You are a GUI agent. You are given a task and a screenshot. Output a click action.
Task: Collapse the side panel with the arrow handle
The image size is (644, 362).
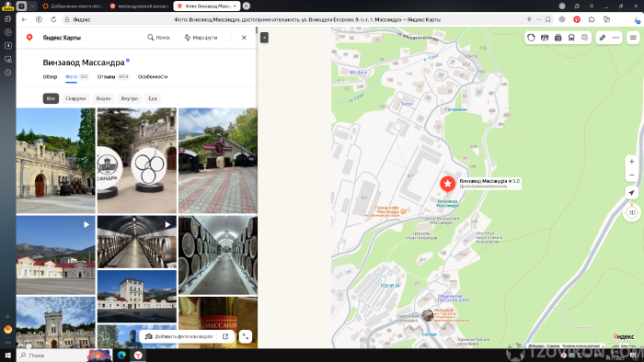(264, 38)
